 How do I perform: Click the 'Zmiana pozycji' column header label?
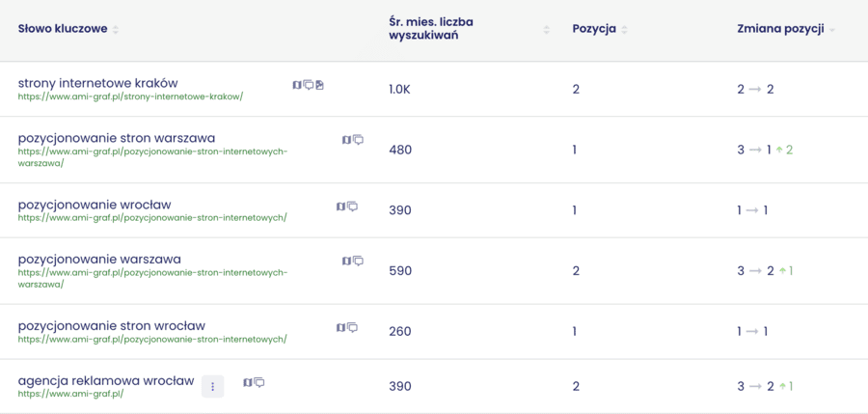[x=780, y=29]
